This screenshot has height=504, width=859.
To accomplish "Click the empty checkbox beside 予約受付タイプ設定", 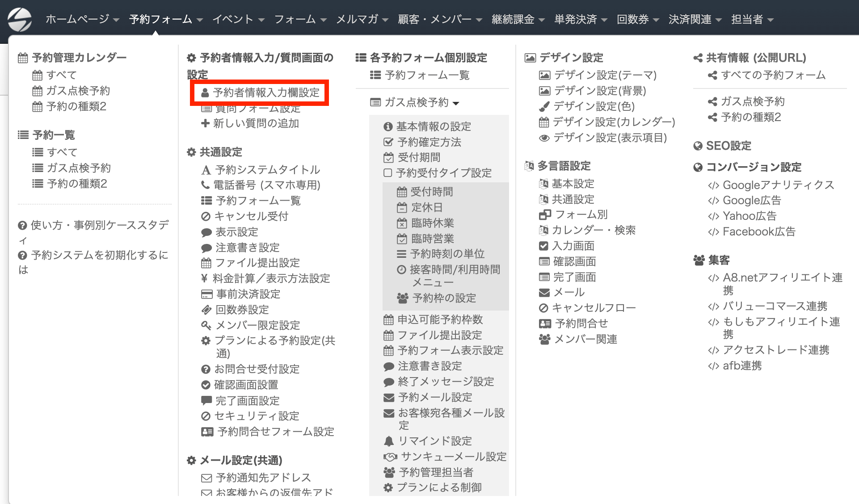I will tap(388, 173).
